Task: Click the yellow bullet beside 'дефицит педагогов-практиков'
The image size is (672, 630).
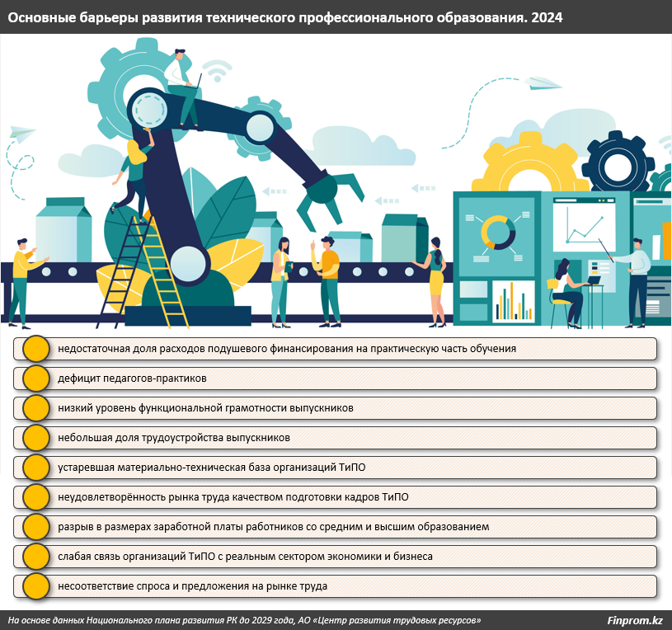Action: click(36, 378)
